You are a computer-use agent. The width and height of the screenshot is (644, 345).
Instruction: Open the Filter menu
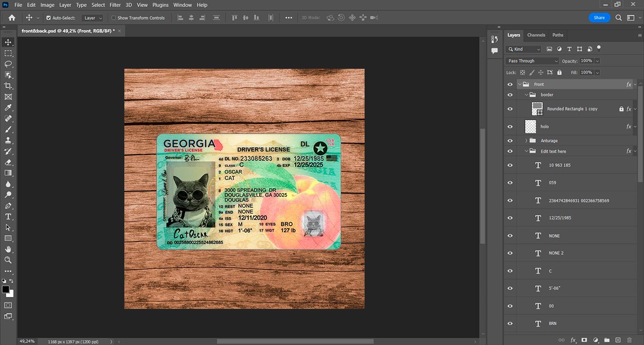click(115, 5)
